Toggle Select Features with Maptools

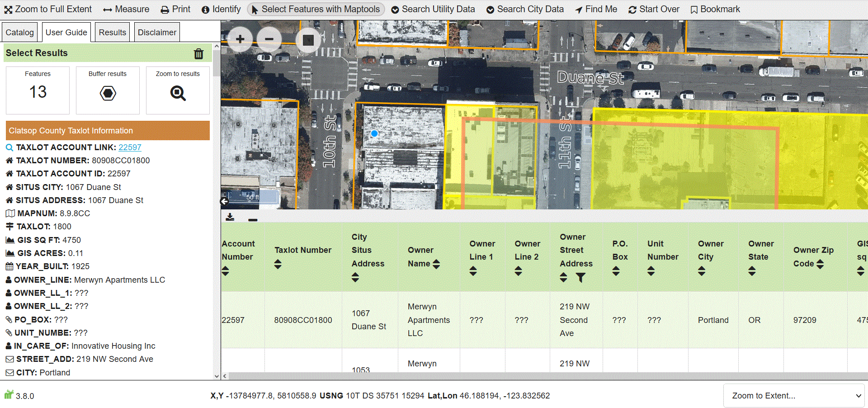click(x=316, y=9)
